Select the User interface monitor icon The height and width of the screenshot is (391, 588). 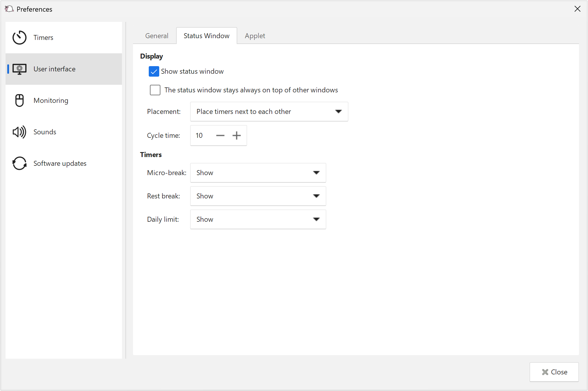[20, 69]
